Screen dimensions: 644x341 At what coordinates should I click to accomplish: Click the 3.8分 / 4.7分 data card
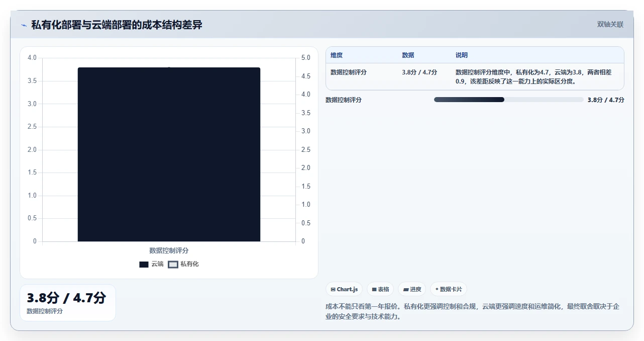[x=68, y=303]
